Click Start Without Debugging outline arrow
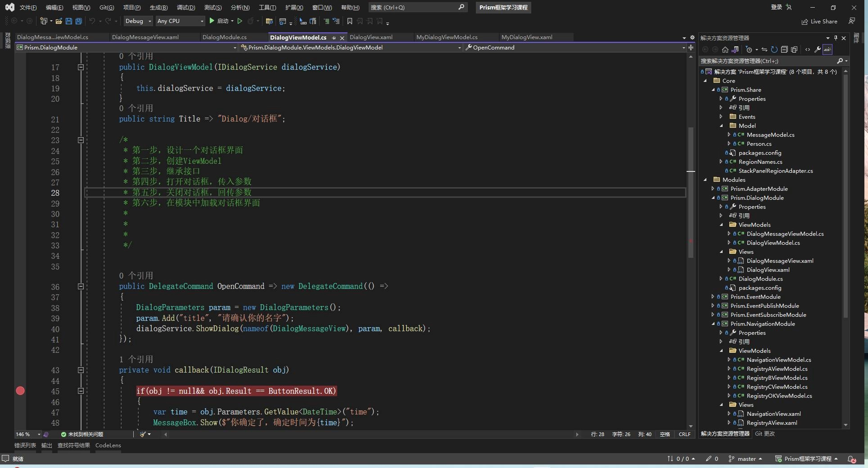Viewport: 868px width, 468px height. (x=240, y=21)
